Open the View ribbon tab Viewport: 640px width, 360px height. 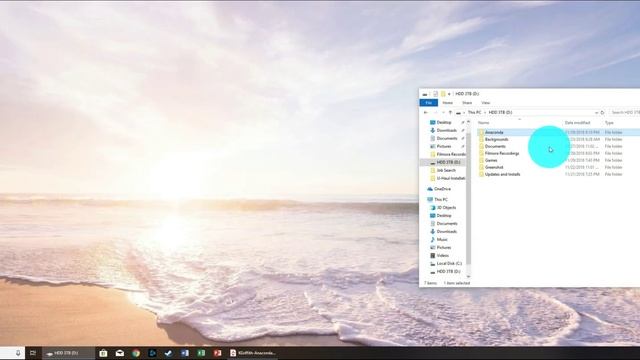coord(485,103)
